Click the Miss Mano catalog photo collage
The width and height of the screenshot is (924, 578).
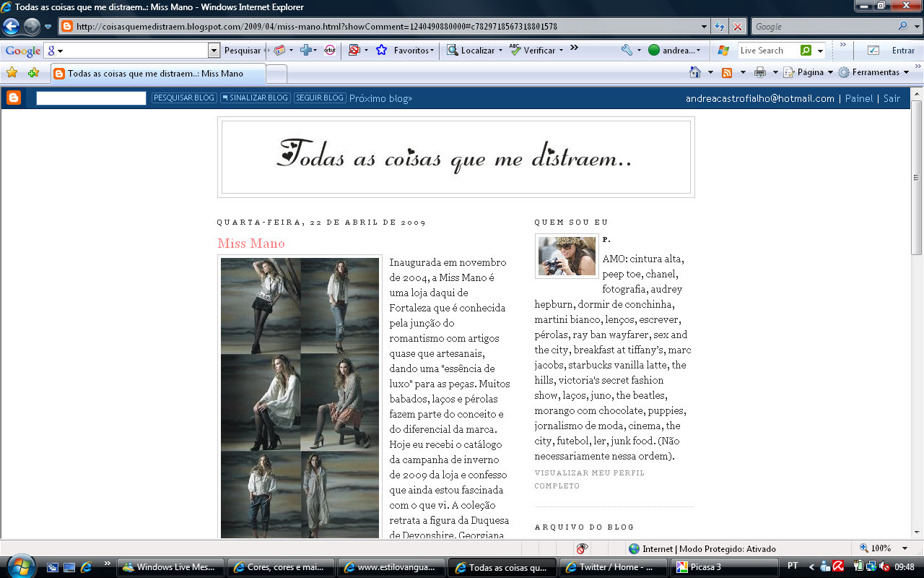300,397
